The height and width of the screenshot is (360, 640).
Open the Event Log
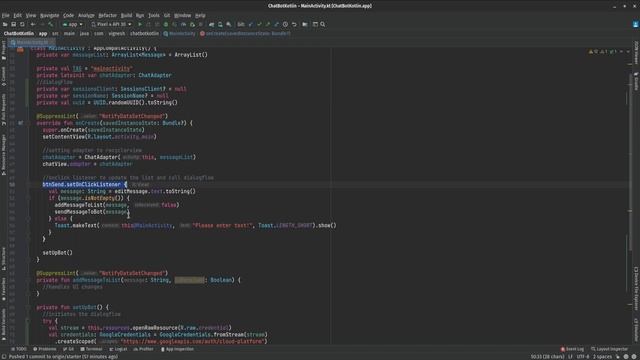click(x=572, y=349)
